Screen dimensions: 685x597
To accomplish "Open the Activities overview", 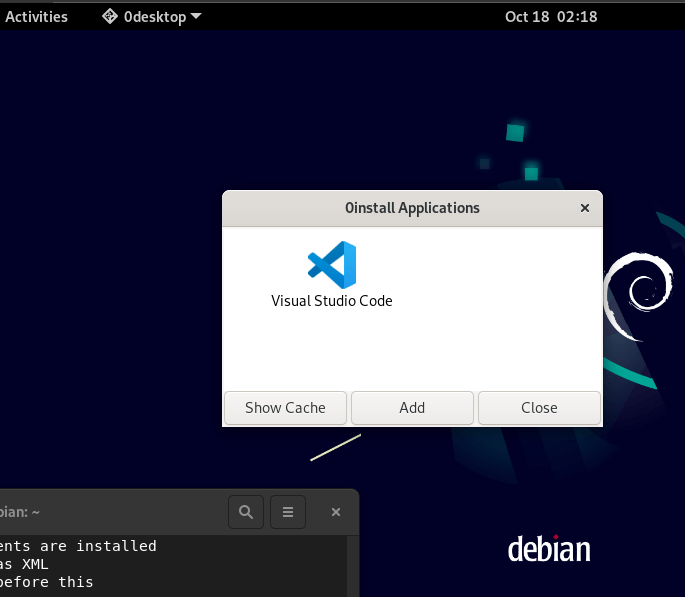I will pos(37,16).
